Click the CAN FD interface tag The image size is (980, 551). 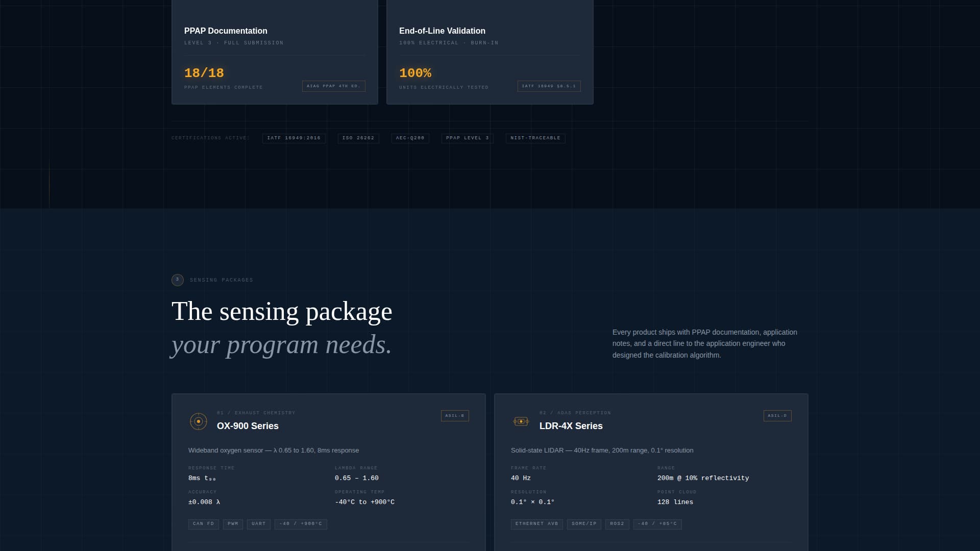coord(203,524)
